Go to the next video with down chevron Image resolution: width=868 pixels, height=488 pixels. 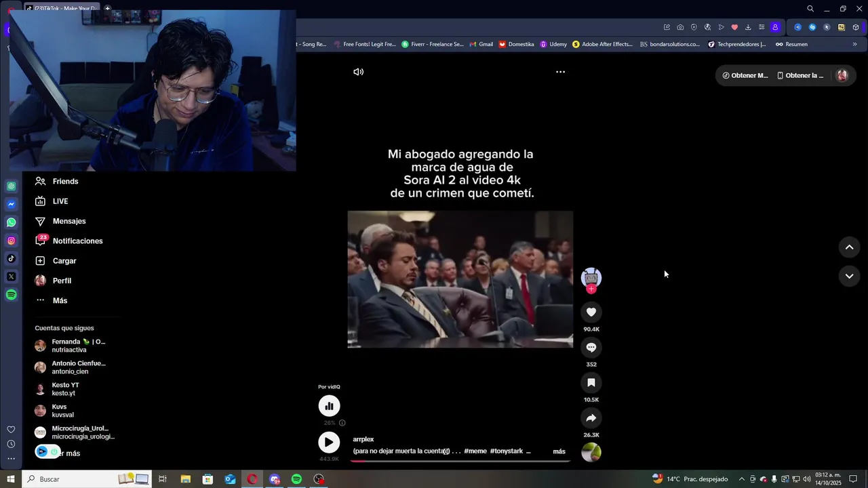coord(849,276)
